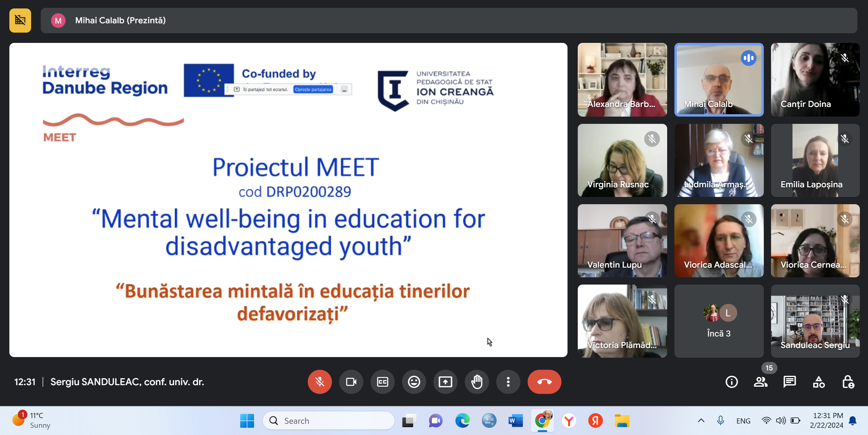Click Oprește partajarea button
Viewport: 868px width, 435px height.
[313, 89]
